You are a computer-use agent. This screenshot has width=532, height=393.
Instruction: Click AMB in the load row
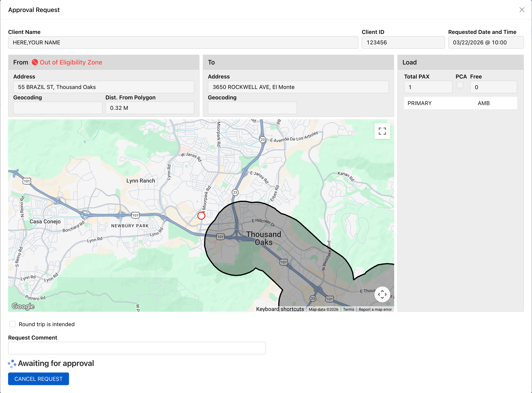[484, 103]
